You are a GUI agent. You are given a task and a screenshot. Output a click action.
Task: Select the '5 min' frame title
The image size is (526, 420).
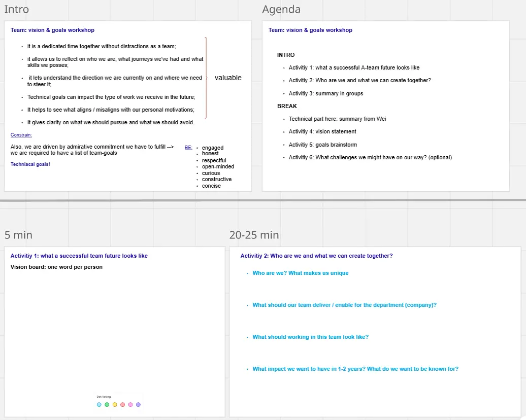[18, 235]
